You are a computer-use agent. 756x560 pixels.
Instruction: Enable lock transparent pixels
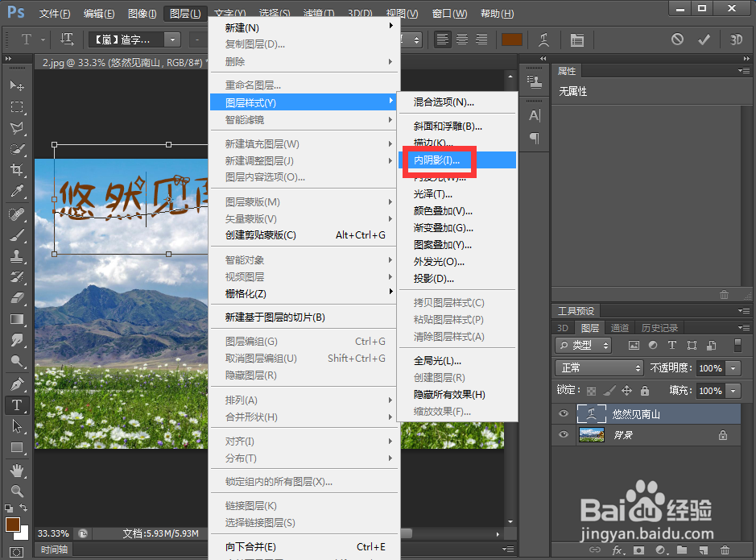coord(591,391)
